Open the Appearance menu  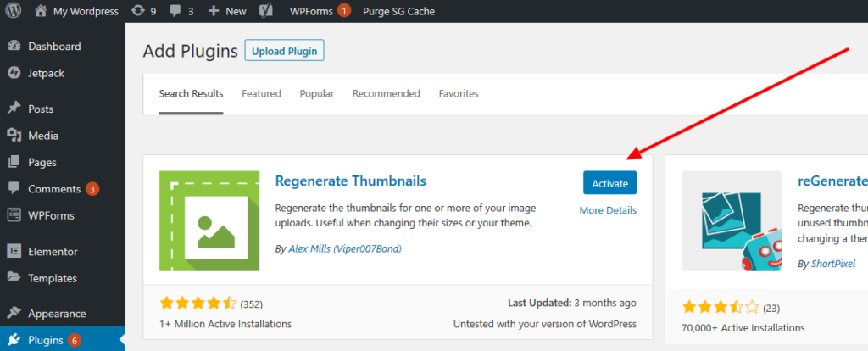[56, 314]
